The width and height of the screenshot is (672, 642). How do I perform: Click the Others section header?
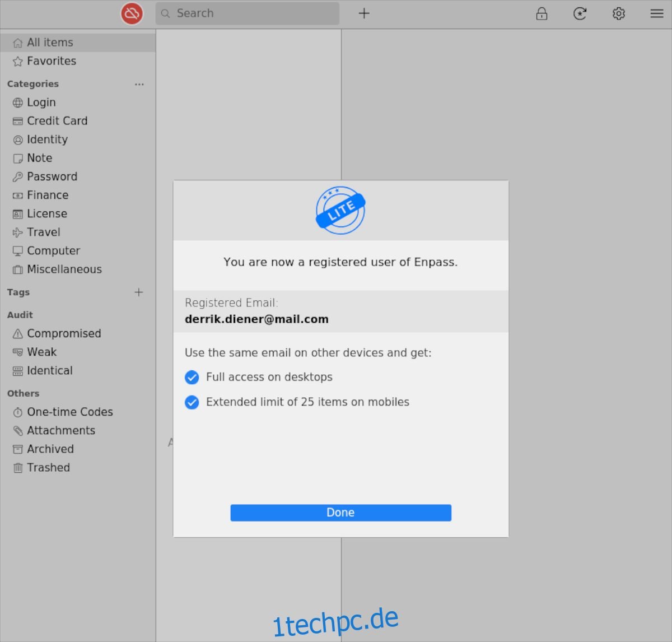pyautogui.click(x=24, y=393)
